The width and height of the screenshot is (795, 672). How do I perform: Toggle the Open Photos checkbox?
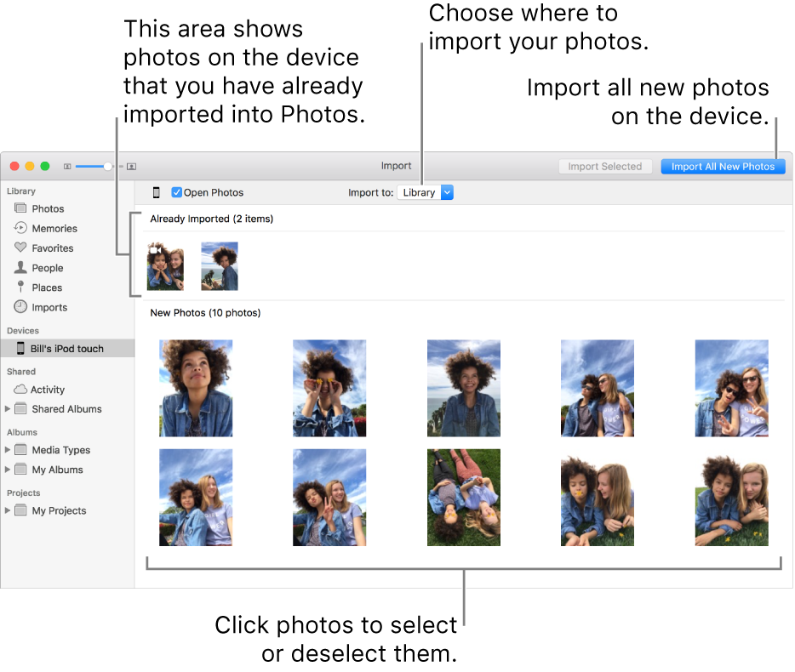(x=177, y=193)
